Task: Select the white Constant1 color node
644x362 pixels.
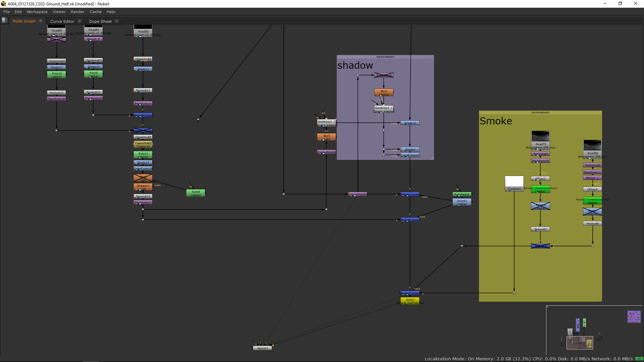Action: pyautogui.click(x=514, y=183)
